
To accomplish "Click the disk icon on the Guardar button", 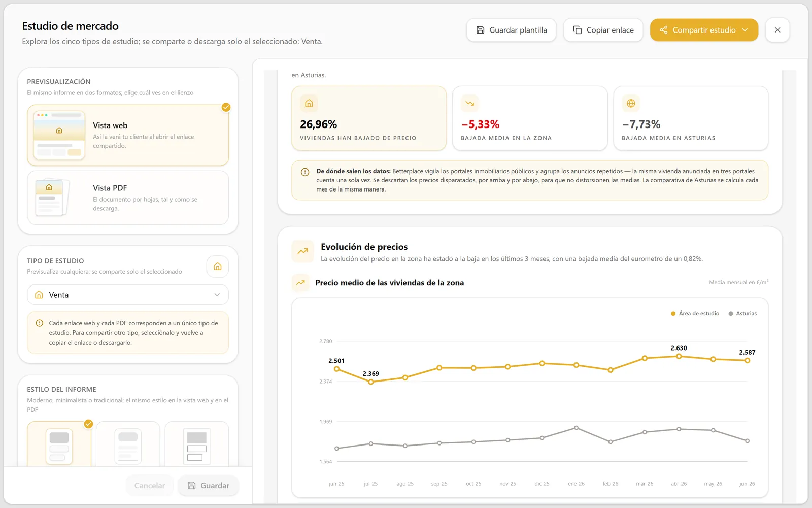I will coord(192,486).
